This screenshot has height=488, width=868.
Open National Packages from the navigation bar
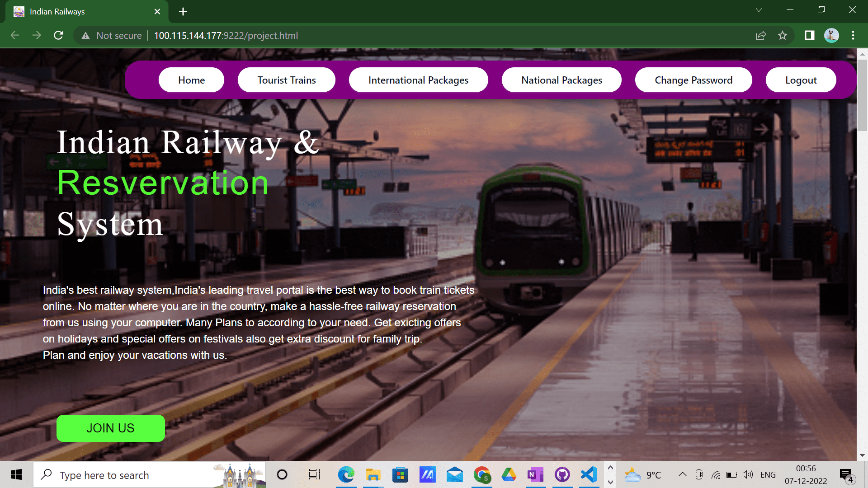click(561, 80)
